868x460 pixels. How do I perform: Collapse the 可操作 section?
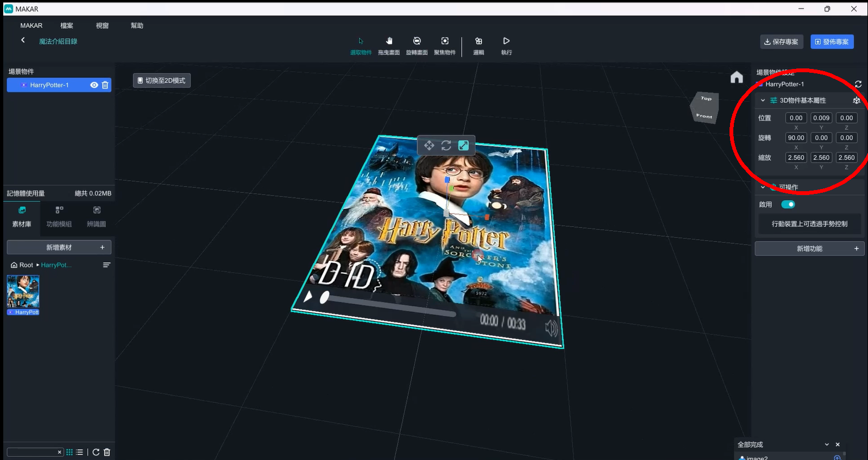[763, 187]
